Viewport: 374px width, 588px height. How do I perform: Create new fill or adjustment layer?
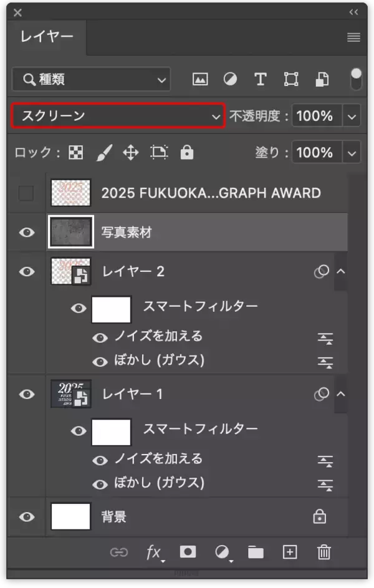tap(223, 552)
